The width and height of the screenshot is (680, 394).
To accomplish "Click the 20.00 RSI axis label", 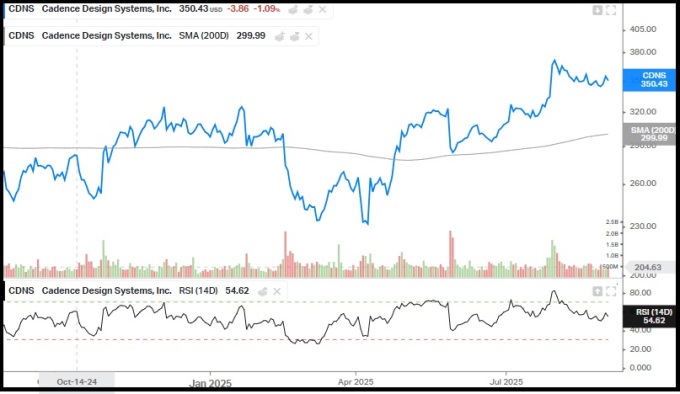I will coord(640,349).
